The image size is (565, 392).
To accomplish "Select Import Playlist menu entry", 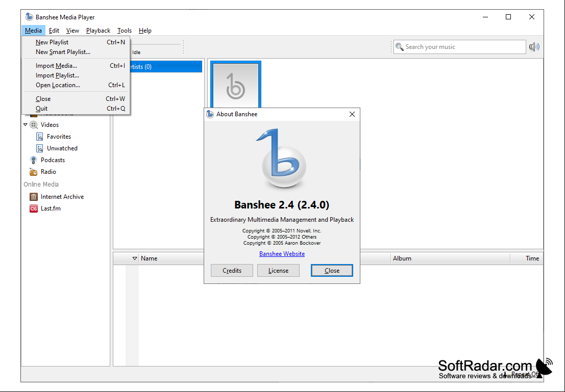I will [76, 75].
